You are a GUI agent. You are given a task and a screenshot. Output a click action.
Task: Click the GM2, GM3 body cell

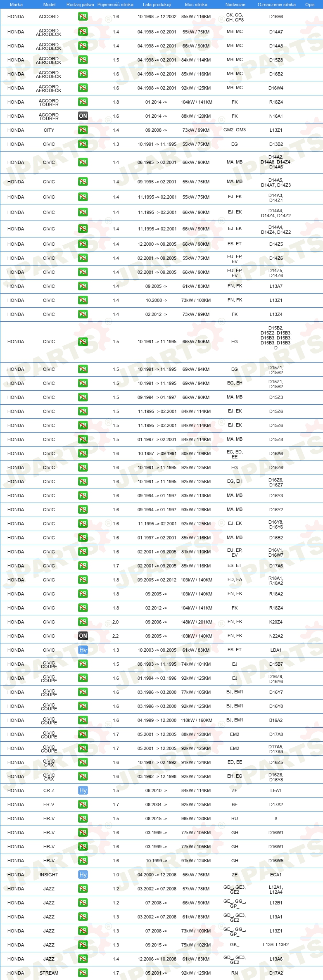(x=235, y=130)
